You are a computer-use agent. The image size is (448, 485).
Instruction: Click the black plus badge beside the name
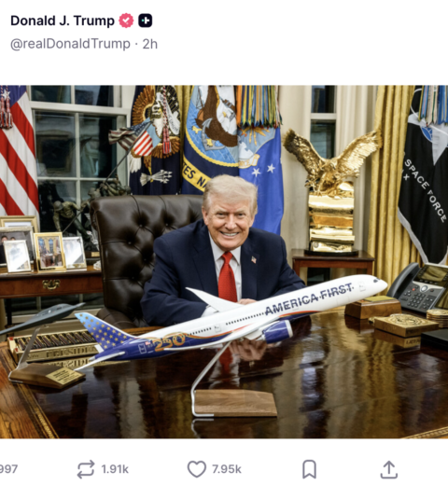pos(145,21)
